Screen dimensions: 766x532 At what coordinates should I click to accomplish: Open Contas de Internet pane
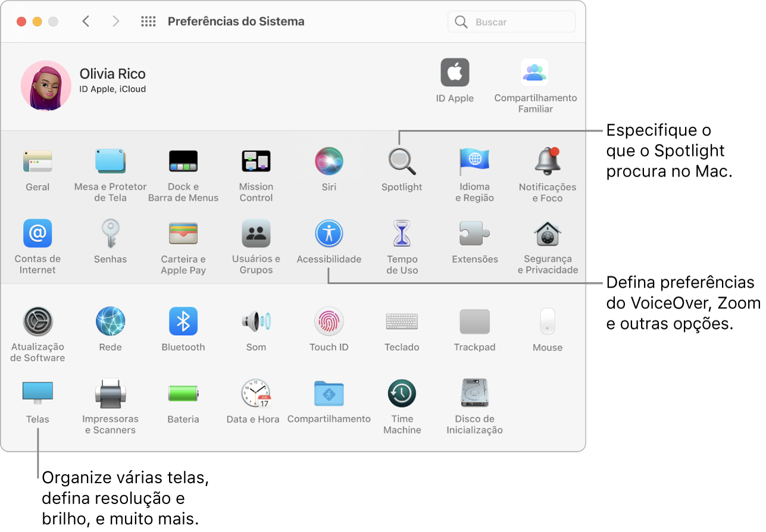[37, 233]
